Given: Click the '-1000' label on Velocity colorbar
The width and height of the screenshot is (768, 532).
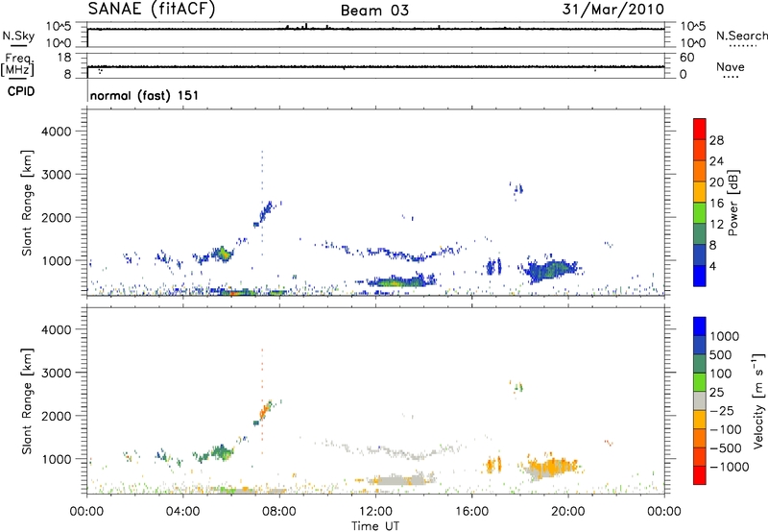Looking at the screenshot, I should click(x=730, y=467).
